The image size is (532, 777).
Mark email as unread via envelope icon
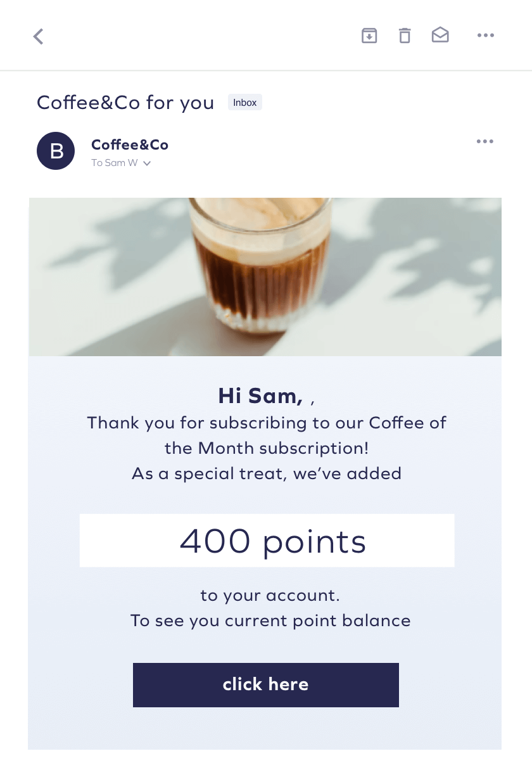click(440, 35)
